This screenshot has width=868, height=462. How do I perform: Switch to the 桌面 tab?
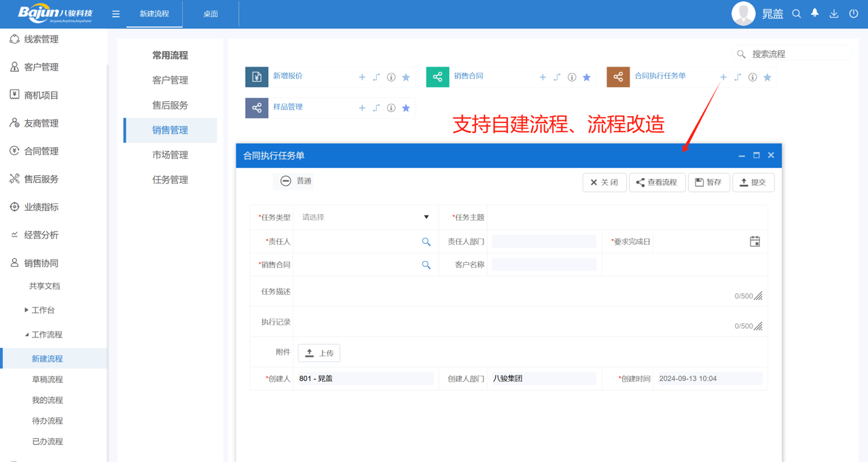click(209, 13)
